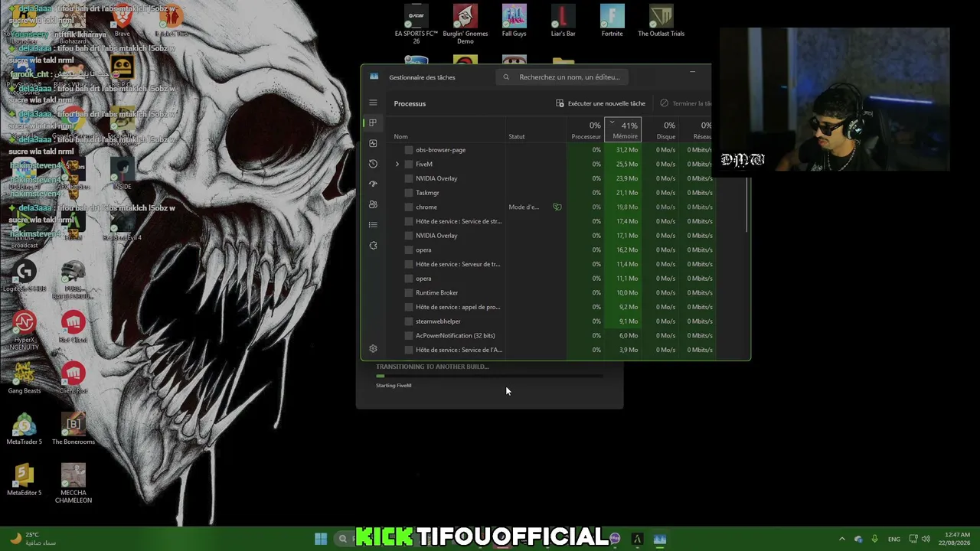Screen dimensions: 980x551
Task: Click the Windows Start button on taskbar
Action: point(321,539)
